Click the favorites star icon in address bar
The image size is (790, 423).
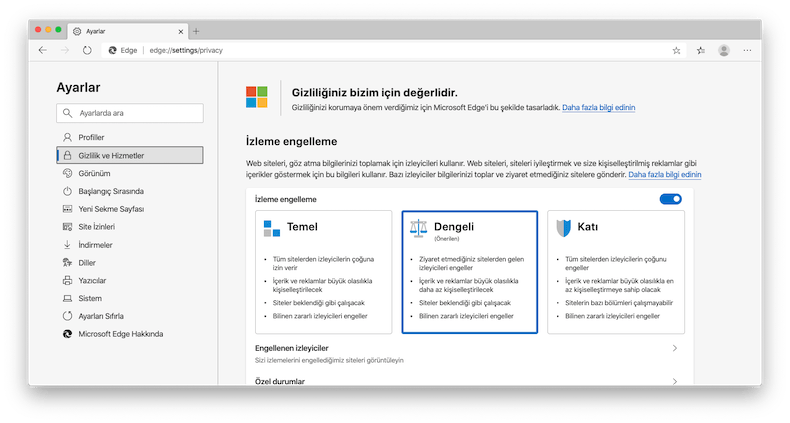pos(677,50)
